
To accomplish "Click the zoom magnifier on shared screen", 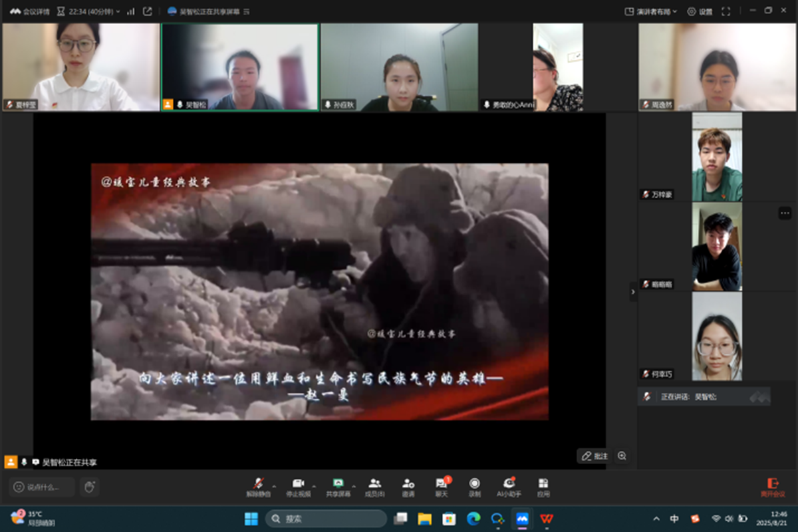I will click(x=622, y=456).
